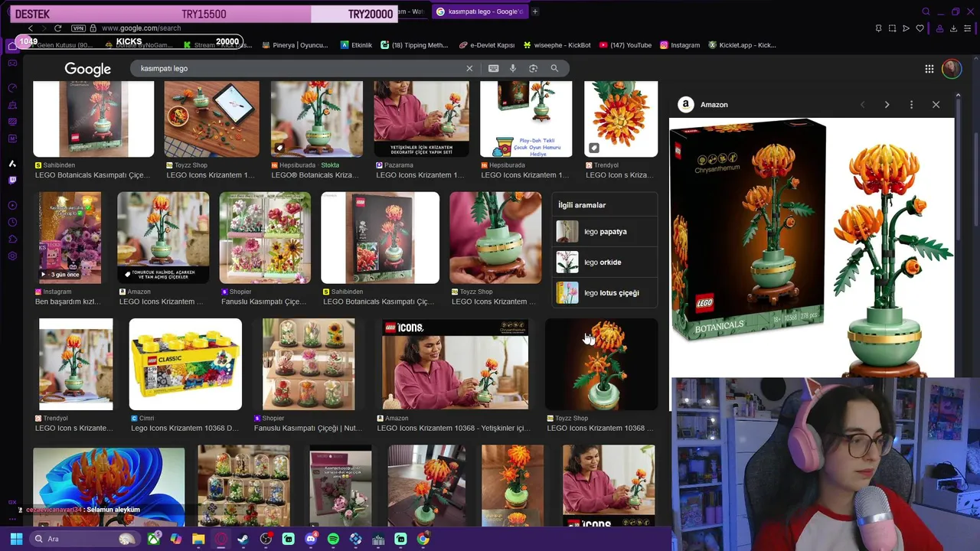This screenshot has height=551, width=980.
Task: Open OBS Studio from taskbar
Action: pos(266,539)
